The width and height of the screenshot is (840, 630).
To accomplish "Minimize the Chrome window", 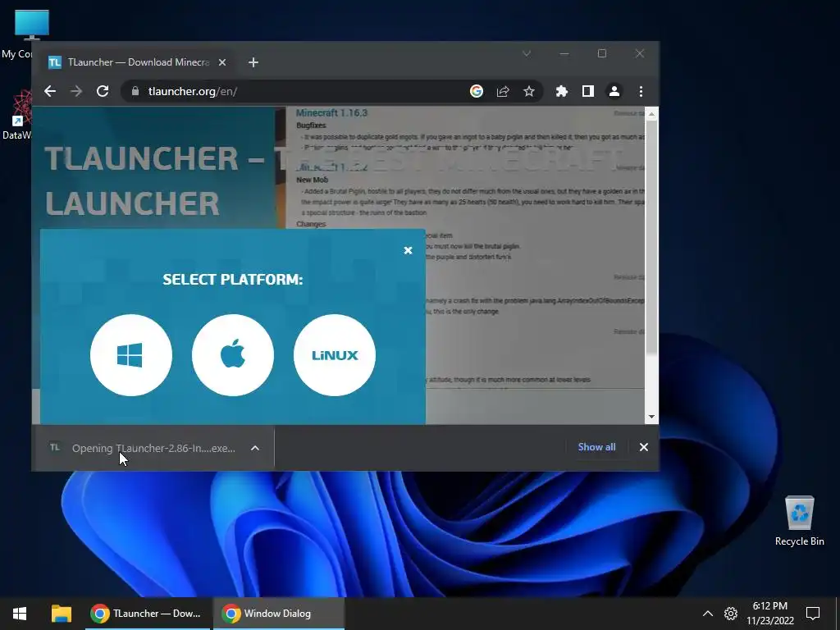I will pyautogui.click(x=564, y=53).
